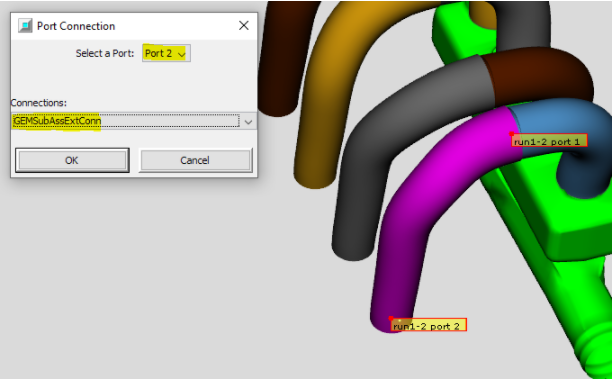Viewport: 613px width, 379px height.
Task: Click the red marker at port 2
Action: click(391, 318)
